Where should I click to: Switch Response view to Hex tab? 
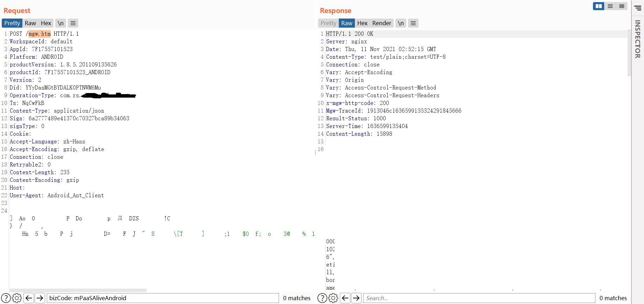[362, 23]
